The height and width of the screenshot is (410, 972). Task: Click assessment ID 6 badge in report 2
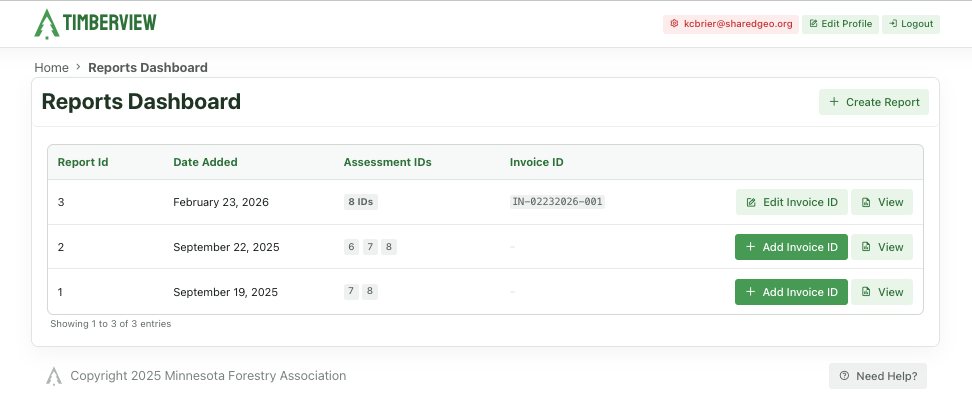coord(351,247)
